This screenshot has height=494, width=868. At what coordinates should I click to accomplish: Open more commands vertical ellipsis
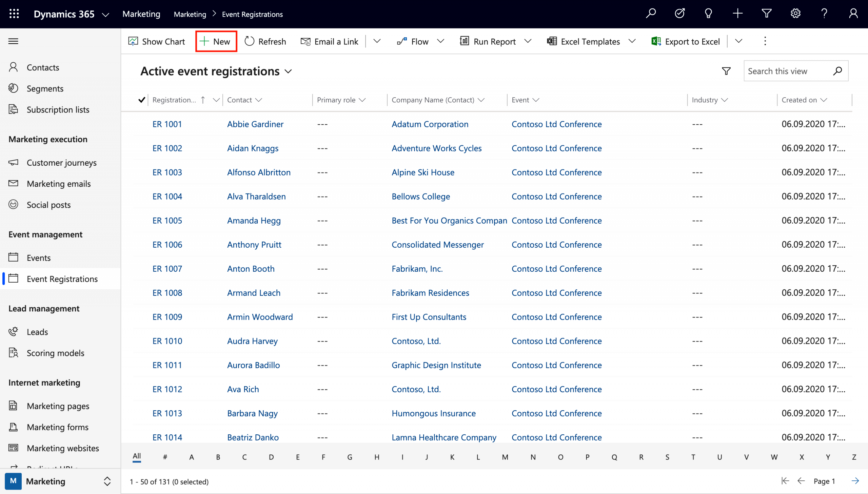pyautogui.click(x=765, y=41)
